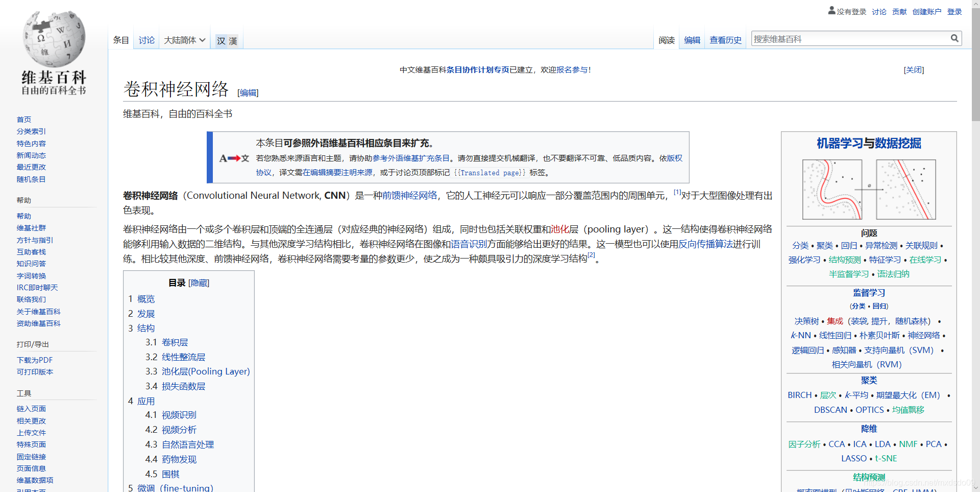Click the 编辑 link beside the title
Screen dimensions: 980x492
tap(248, 93)
